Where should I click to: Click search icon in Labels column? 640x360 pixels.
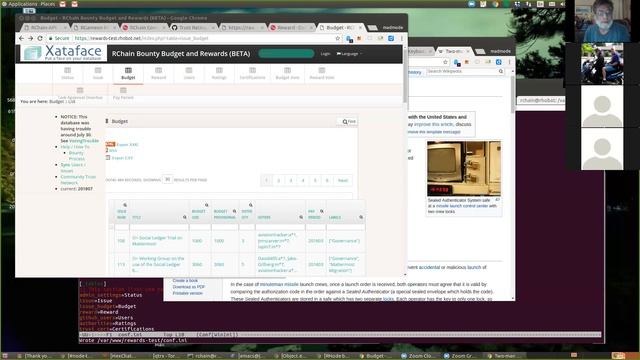pos(361,217)
